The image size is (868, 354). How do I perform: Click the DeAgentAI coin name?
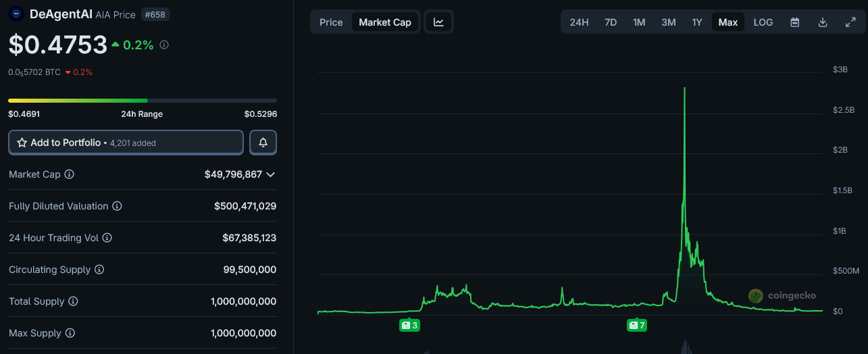pyautogui.click(x=61, y=14)
